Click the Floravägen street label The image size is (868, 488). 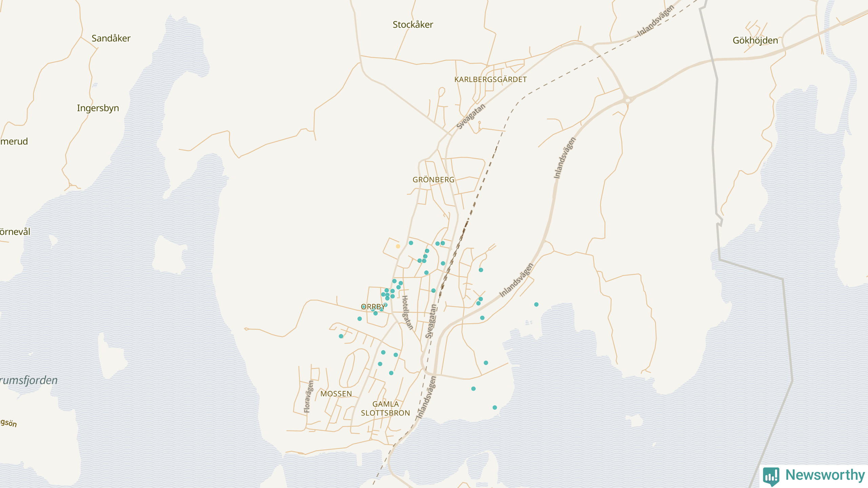(308, 396)
